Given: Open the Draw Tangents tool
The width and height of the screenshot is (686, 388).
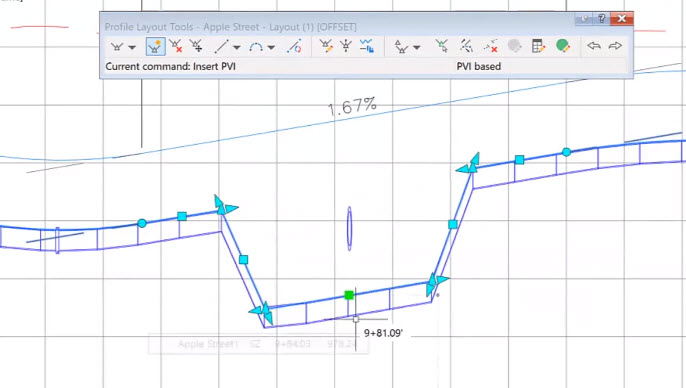Looking at the screenshot, I should [x=117, y=46].
